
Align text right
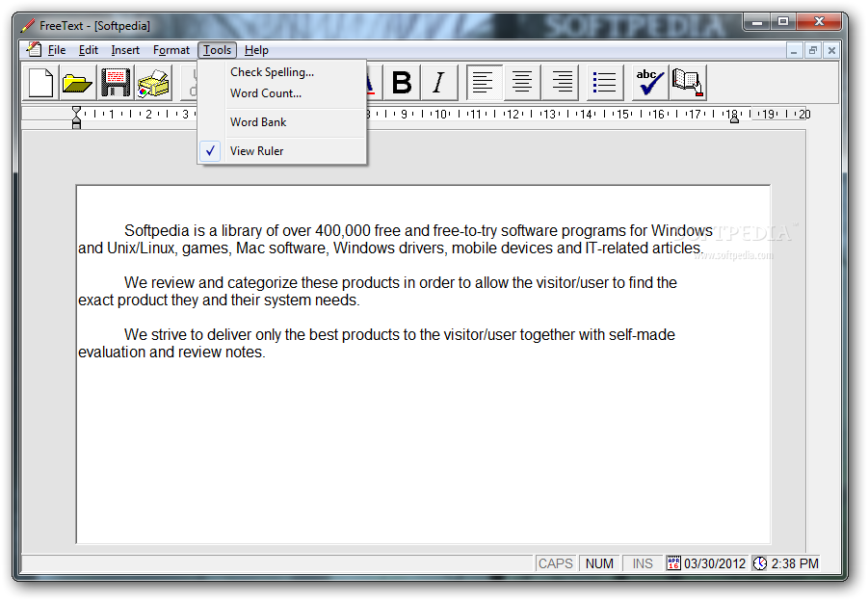click(x=561, y=83)
